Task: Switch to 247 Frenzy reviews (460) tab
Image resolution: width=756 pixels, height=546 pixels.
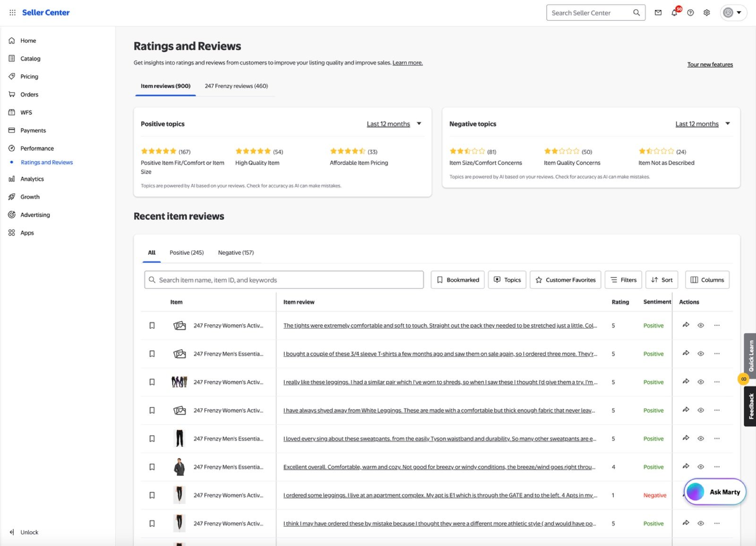Action: coord(236,86)
